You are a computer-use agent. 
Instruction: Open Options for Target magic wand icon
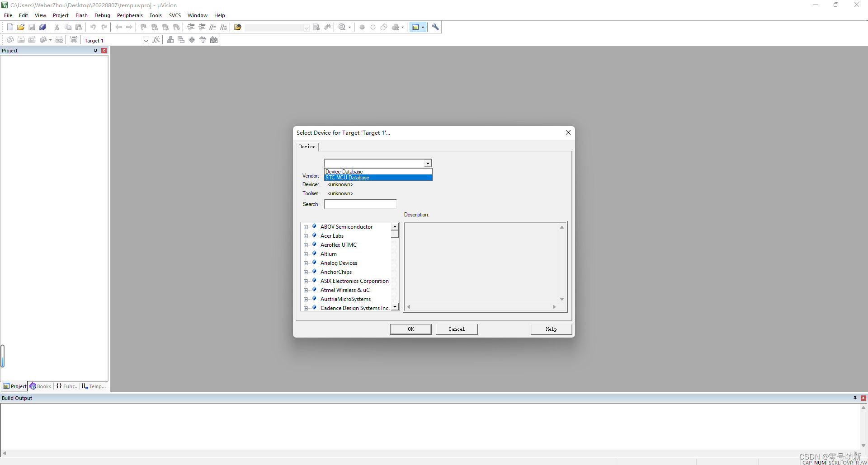(156, 40)
